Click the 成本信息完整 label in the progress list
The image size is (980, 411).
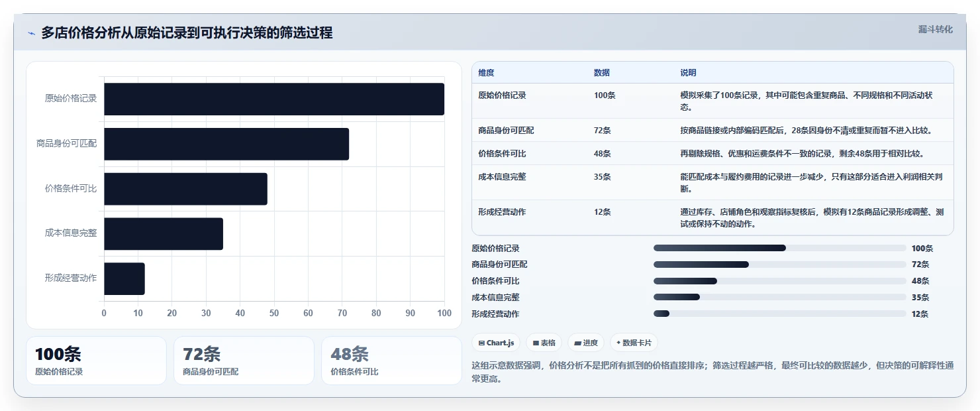click(495, 298)
